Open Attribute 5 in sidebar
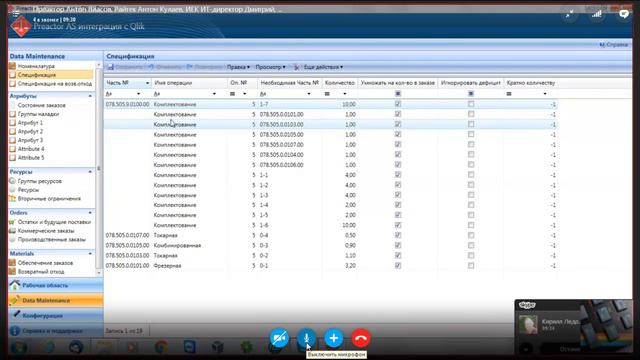 (31, 158)
